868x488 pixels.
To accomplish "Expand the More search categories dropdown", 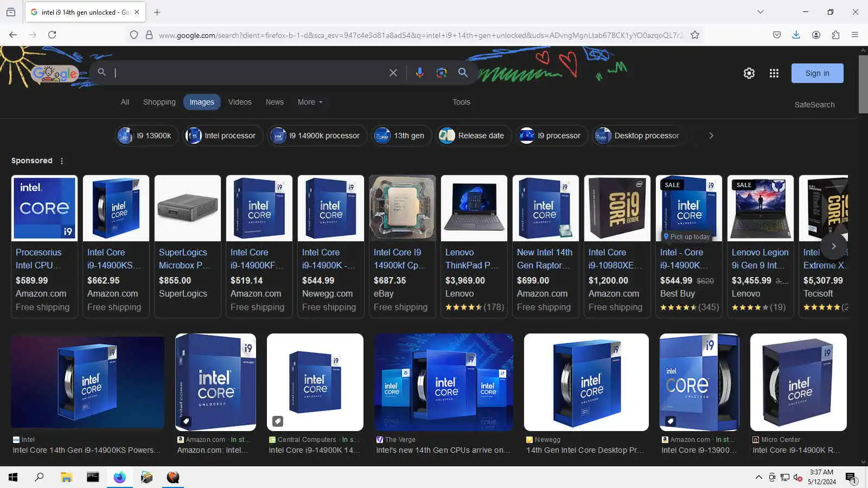I will point(310,102).
